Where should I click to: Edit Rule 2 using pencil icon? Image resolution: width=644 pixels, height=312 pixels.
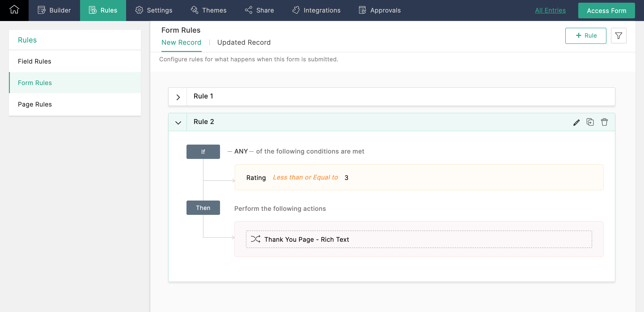(x=576, y=122)
